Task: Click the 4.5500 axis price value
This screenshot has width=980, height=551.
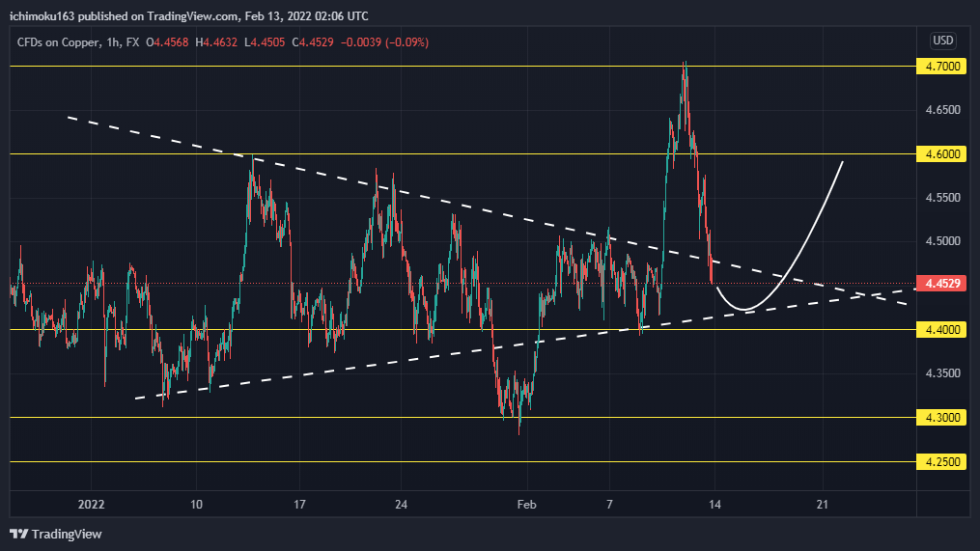Action: pos(942,198)
